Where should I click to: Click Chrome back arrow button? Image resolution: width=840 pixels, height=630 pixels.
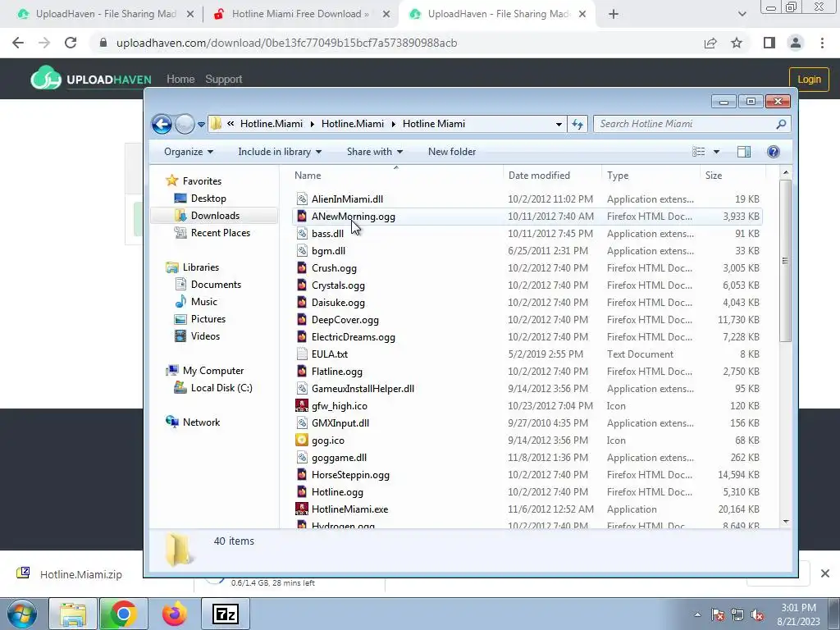click(x=18, y=43)
